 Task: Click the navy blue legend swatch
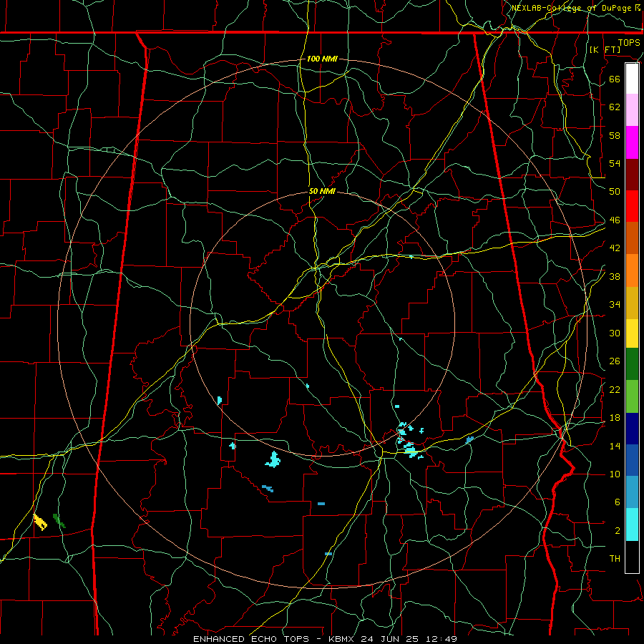click(x=632, y=429)
